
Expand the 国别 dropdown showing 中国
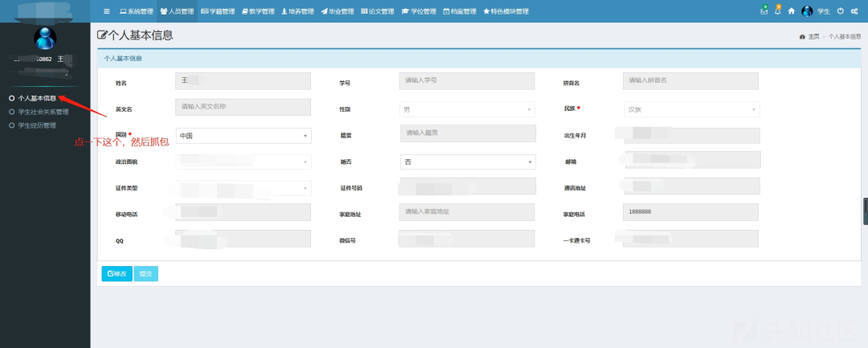[x=244, y=136]
